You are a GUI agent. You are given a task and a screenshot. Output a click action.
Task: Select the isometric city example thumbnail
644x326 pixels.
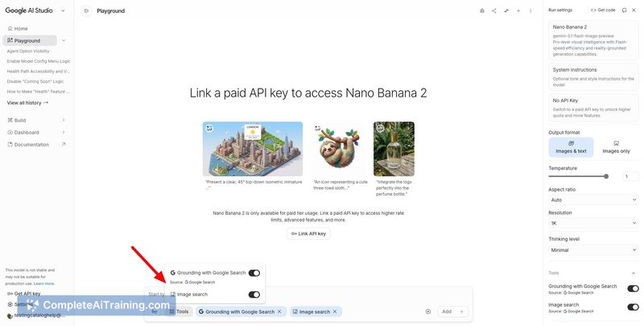click(253, 149)
